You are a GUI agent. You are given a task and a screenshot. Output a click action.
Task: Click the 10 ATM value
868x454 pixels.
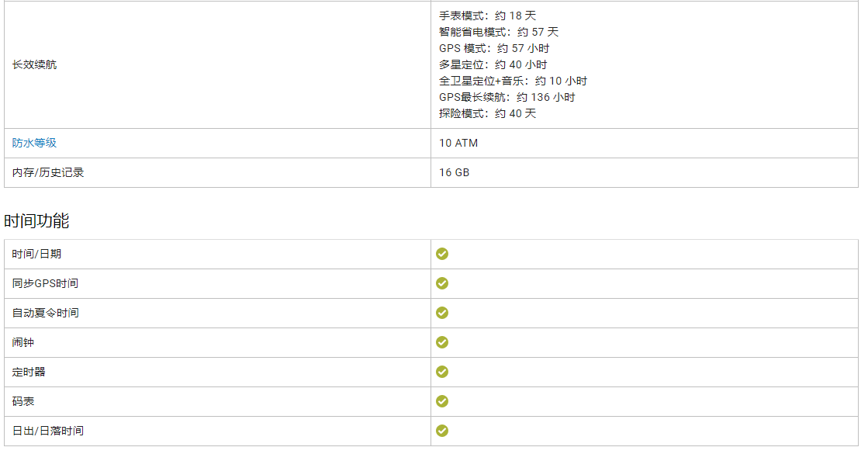click(x=458, y=143)
